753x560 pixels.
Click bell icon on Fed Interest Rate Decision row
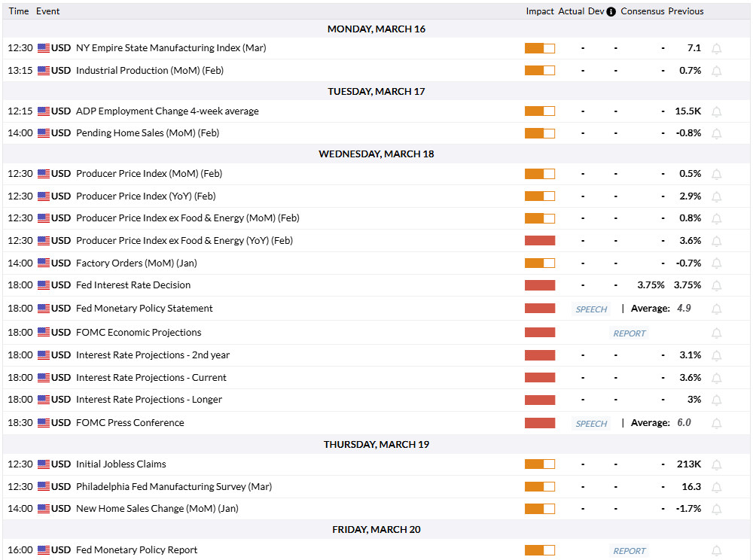pos(716,285)
